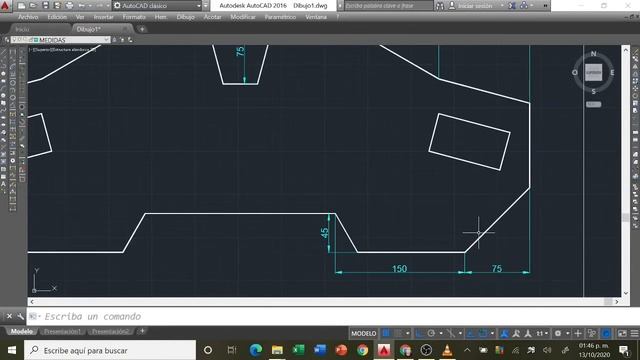
Task: Close the command line with the X icon
Action: point(9,316)
